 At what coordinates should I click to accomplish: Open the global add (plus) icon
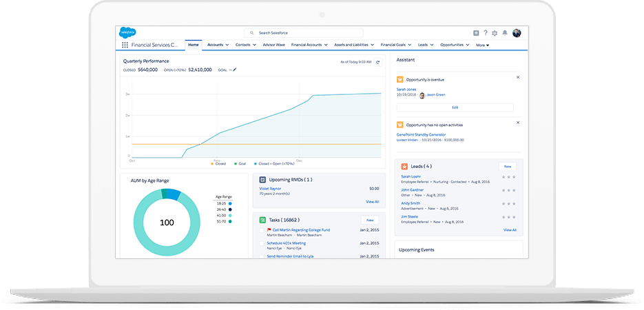click(476, 33)
